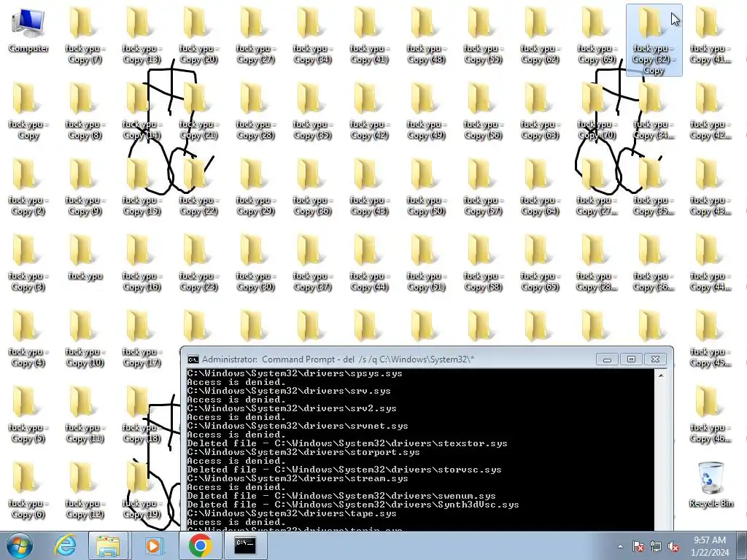The height and width of the screenshot is (560, 747).
Task: Select folder 'fuck ypu - Copy (42)'
Action: [369, 112]
